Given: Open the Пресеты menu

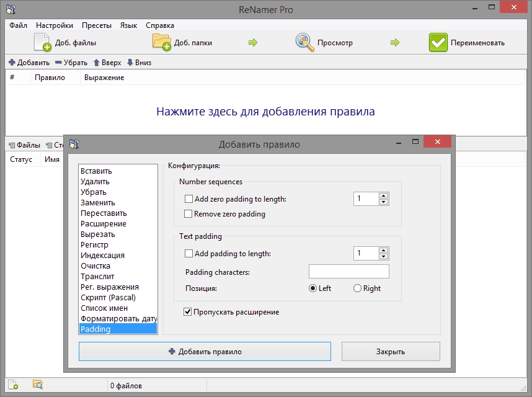Looking at the screenshot, I should click(97, 25).
